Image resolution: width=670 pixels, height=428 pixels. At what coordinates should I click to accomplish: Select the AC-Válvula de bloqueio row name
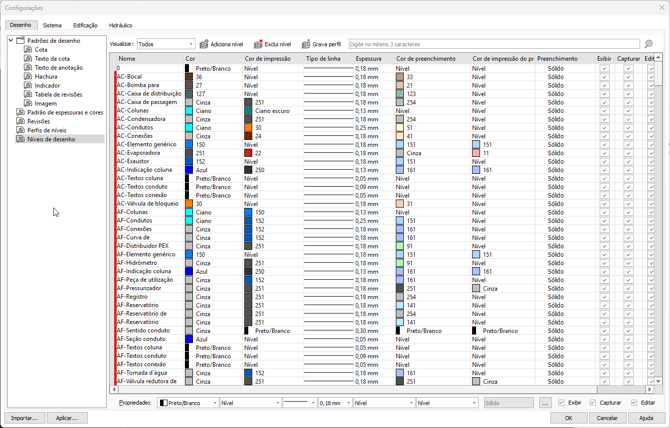[147, 204]
